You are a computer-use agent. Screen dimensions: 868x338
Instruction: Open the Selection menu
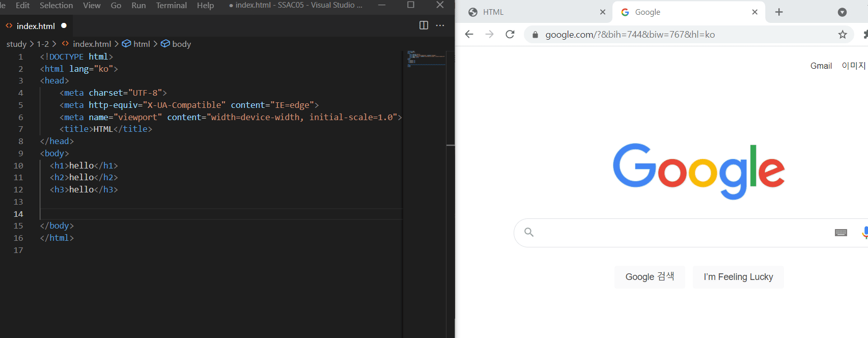[x=56, y=5]
